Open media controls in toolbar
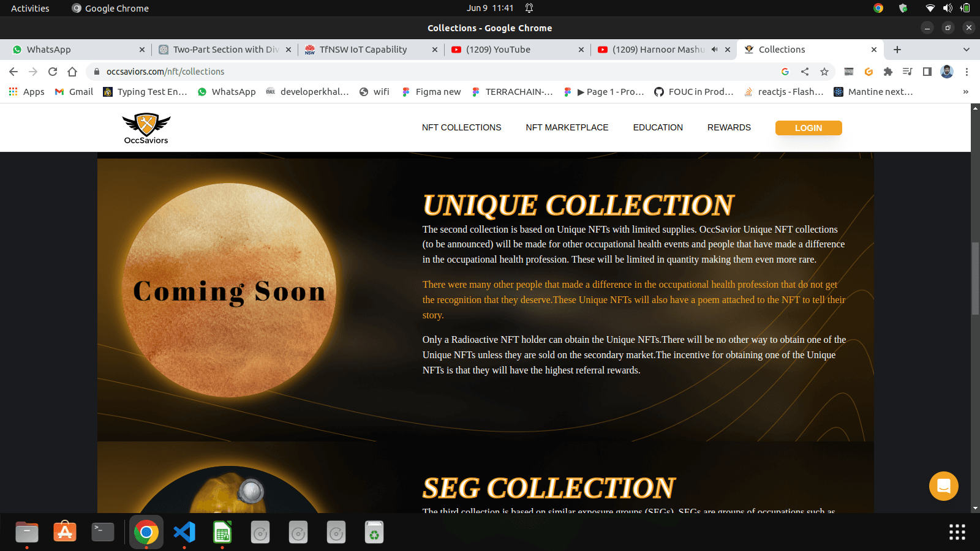980x551 pixels. 908,72
